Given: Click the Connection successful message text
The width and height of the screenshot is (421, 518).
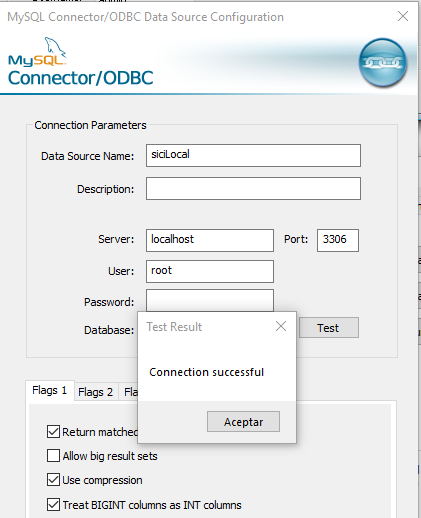Looking at the screenshot, I should (207, 372).
